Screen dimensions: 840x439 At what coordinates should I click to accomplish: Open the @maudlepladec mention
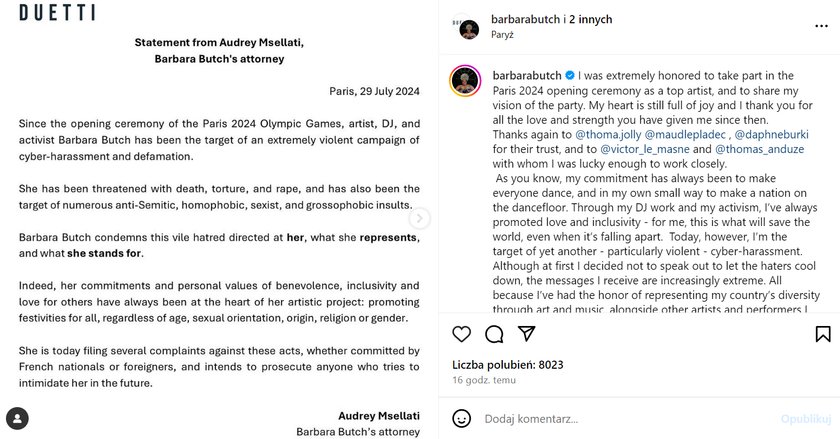(685, 135)
